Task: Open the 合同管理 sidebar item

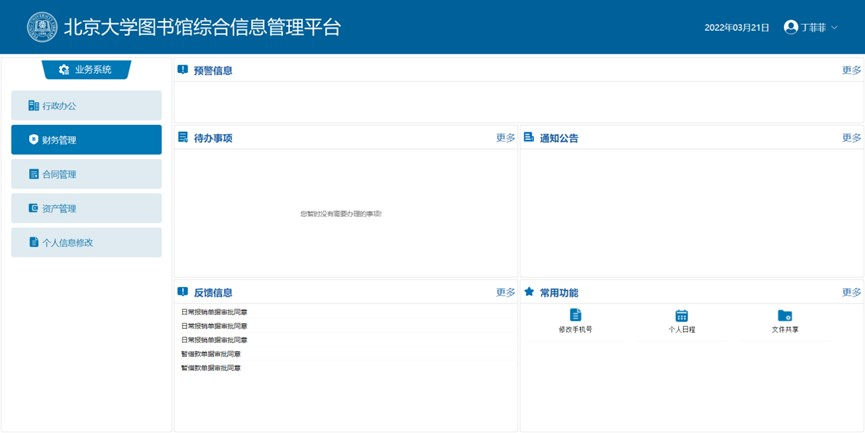Action: (86, 174)
